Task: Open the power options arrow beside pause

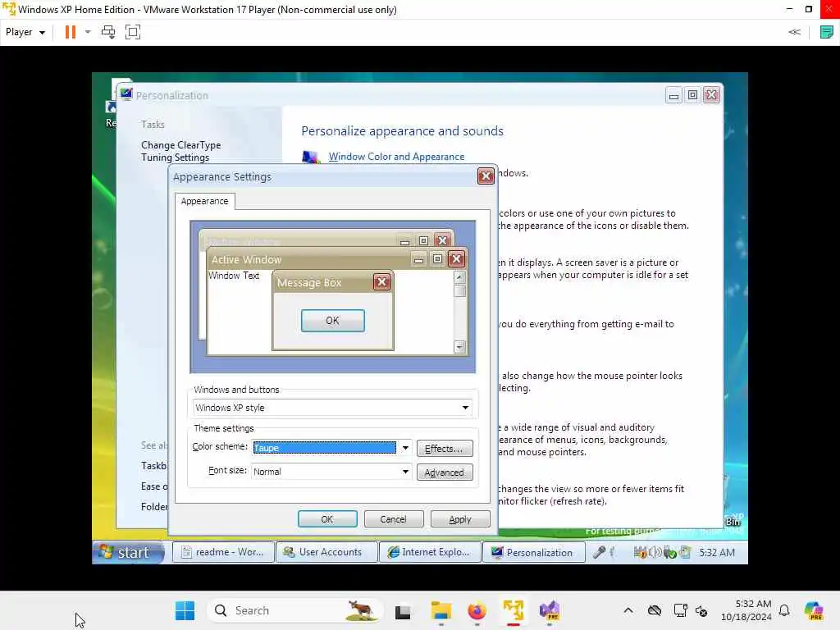Action: (x=88, y=32)
